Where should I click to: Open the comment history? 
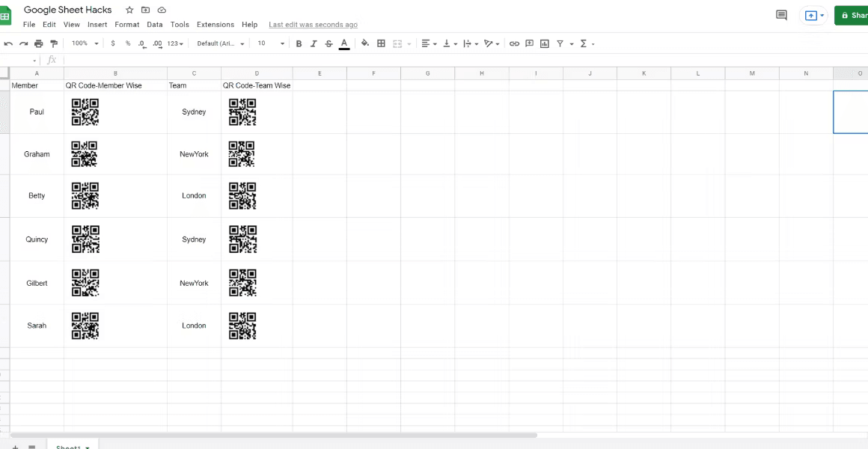(x=782, y=15)
